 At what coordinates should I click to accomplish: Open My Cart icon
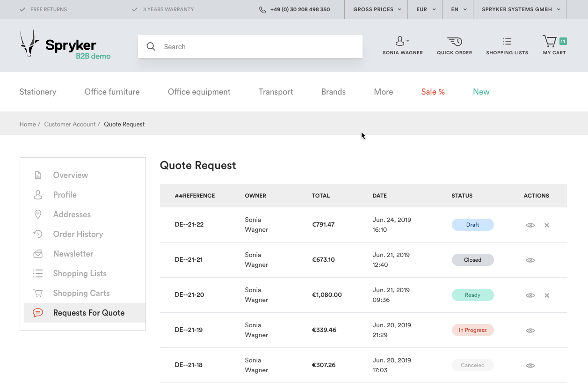pyautogui.click(x=550, y=41)
